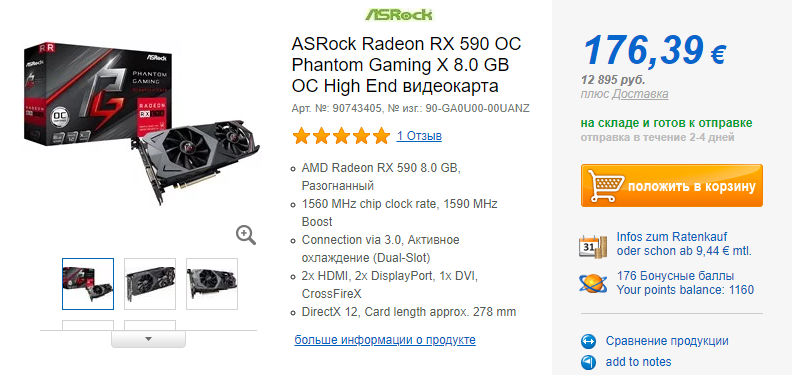The height and width of the screenshot is (375, 802).
Task: Click the main product image of the graphics card
Action: coord(142,123)
